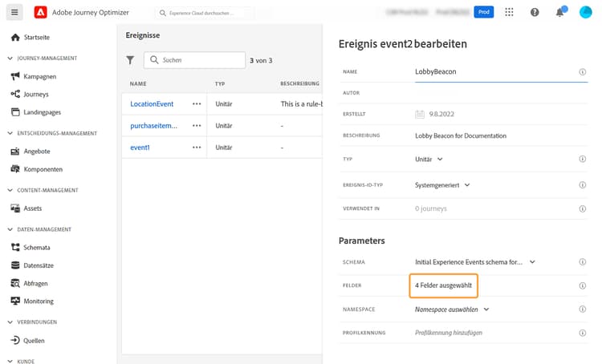Open the help question mark icon
Screen dimensions: 602x364
click(x=535, y=13)
